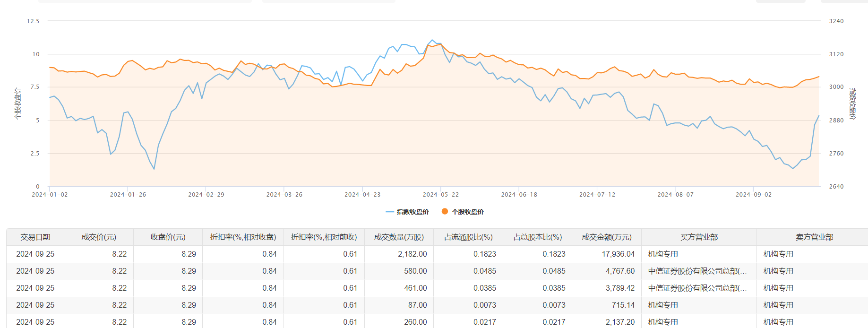This screenshot has height=328, width=868.
Task: Open the 中信证券 buyer link in 461.00 row
Action: click(697, 288)
